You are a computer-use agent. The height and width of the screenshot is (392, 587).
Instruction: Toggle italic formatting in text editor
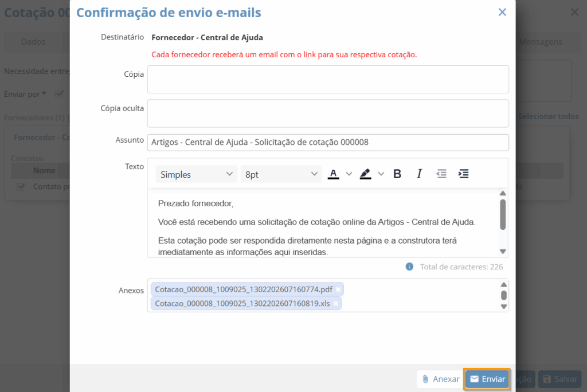[x=419, y=174]
